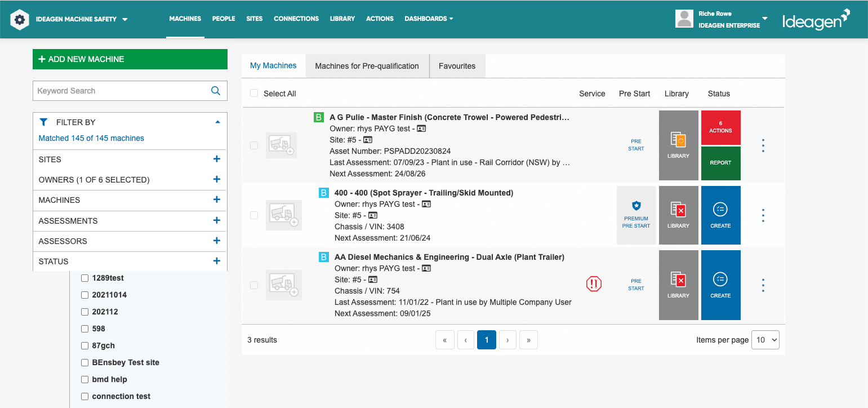Open the Items per page dropdown

click(x=765, y=340)
